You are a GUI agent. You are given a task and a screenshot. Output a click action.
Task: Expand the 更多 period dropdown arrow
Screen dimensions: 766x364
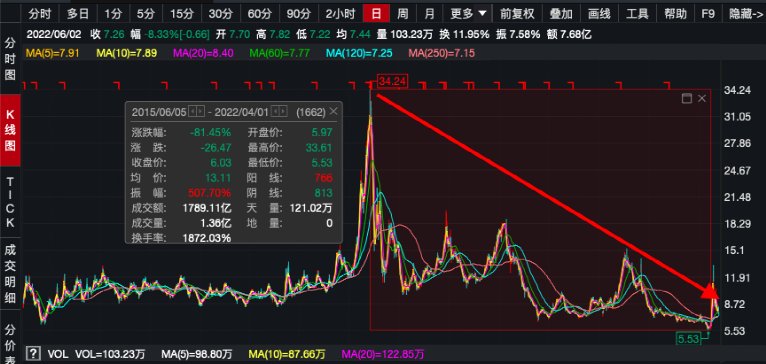tap(482, 13)
